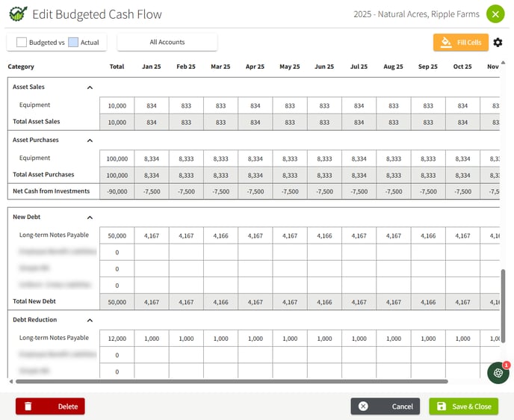Image resolution: width=514 pixels, height=420 pixels.
Task: Click the floppy disk Save icon
Action: 442,407
